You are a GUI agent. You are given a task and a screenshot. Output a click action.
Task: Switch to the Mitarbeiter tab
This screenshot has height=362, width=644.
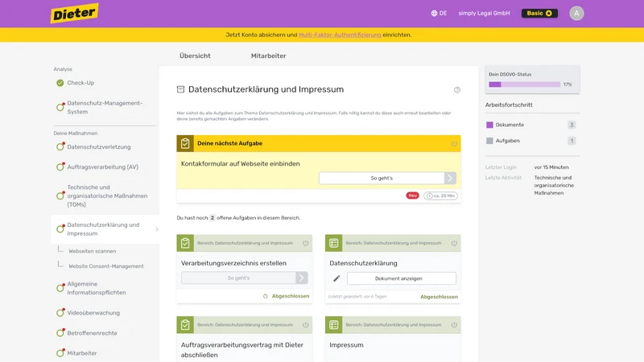coord(268,56)
